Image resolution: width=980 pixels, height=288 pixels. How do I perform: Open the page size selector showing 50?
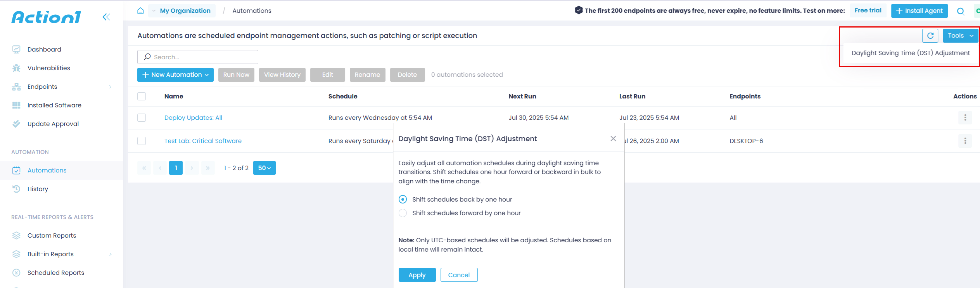click(x=264, y=168)
